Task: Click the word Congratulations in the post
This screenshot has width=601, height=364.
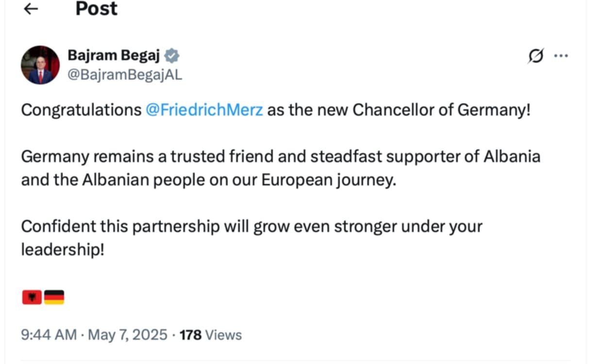Action: (81, 110)
